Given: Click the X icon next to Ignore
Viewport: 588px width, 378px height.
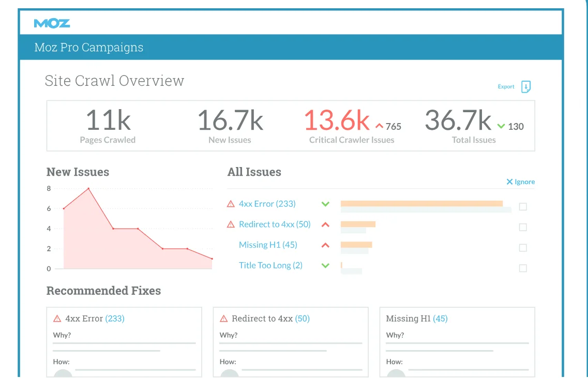Looking at the screenshot, I should click(509, 182).
